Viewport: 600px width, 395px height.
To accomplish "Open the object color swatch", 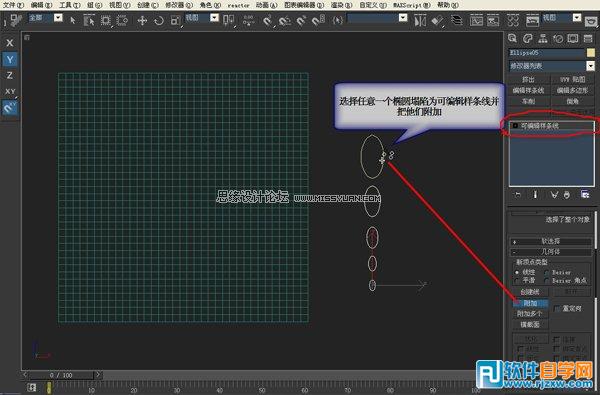I will 591,53.
